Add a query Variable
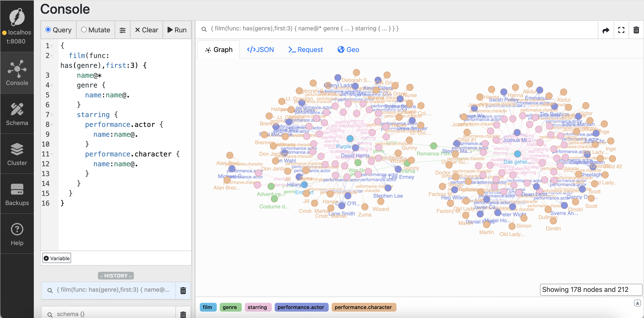Viewport: 644px width, 318px height. coord(56,258)
